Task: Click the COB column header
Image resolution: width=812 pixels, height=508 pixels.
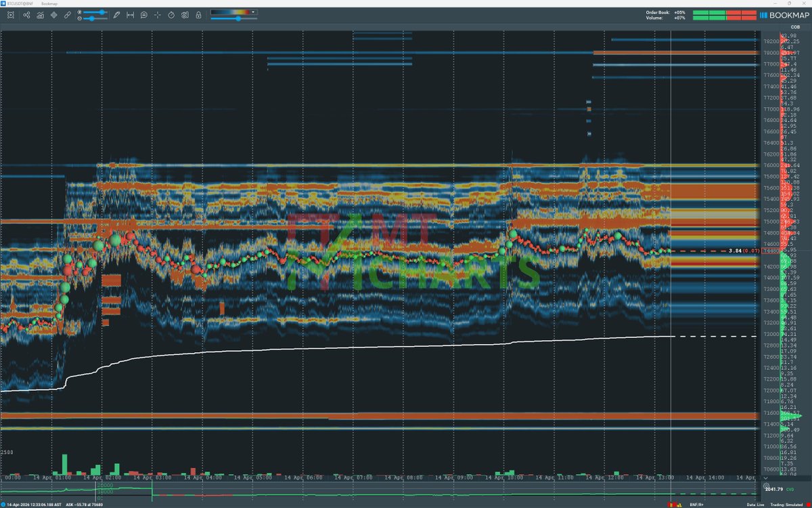Action: point(784,28)
